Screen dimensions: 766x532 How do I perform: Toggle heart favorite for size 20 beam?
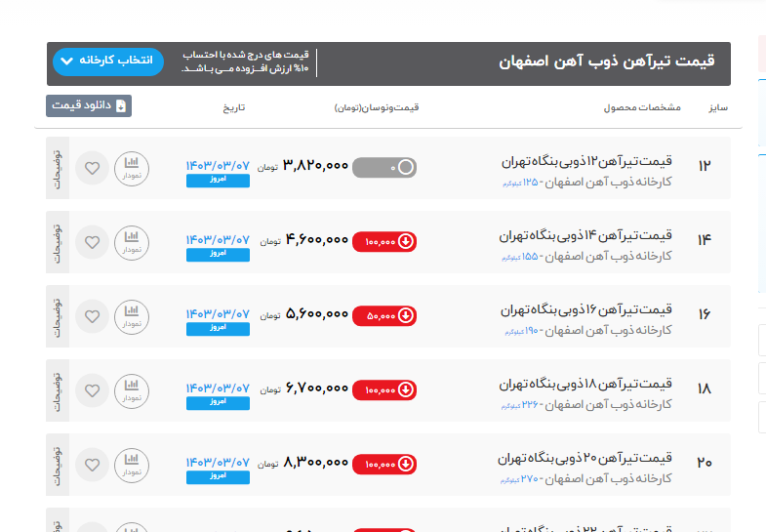[92, 465]
